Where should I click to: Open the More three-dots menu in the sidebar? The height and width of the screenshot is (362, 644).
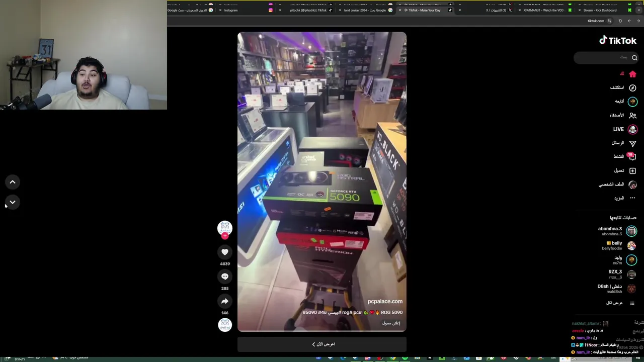click(632, 198)
